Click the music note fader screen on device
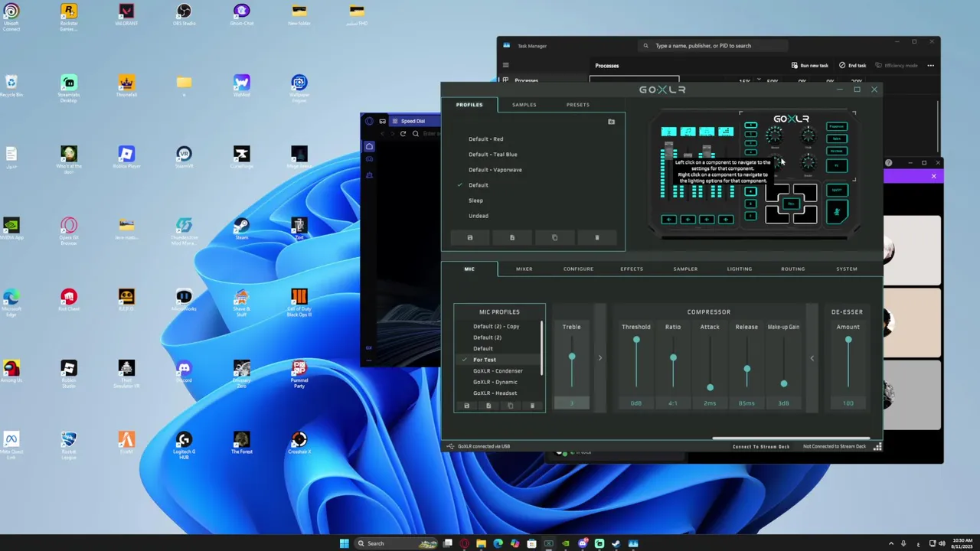This screenshot has width=980, height=551. tap(688, 132)
